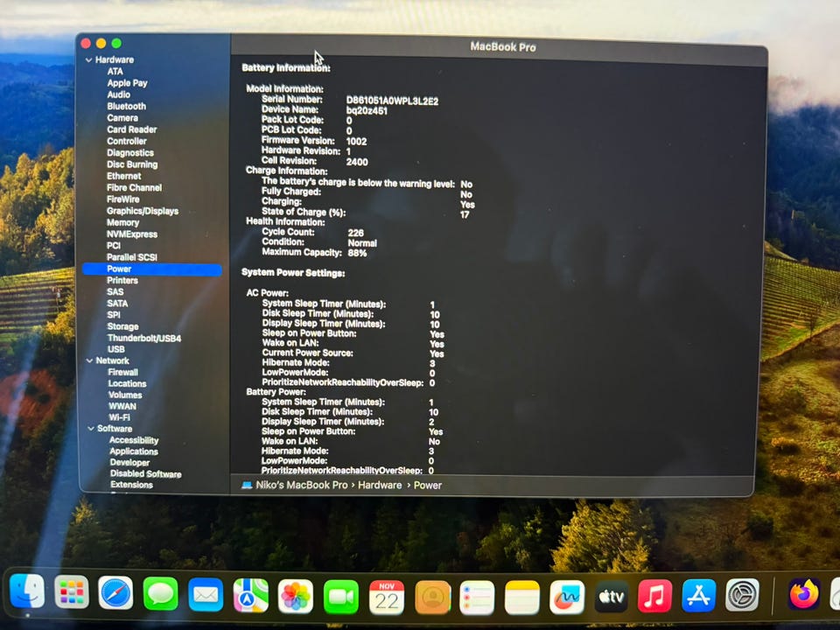Select Graphics/Displays in sidebar
The width and height of the screenshot is (840, 630).
coord(143,211)
